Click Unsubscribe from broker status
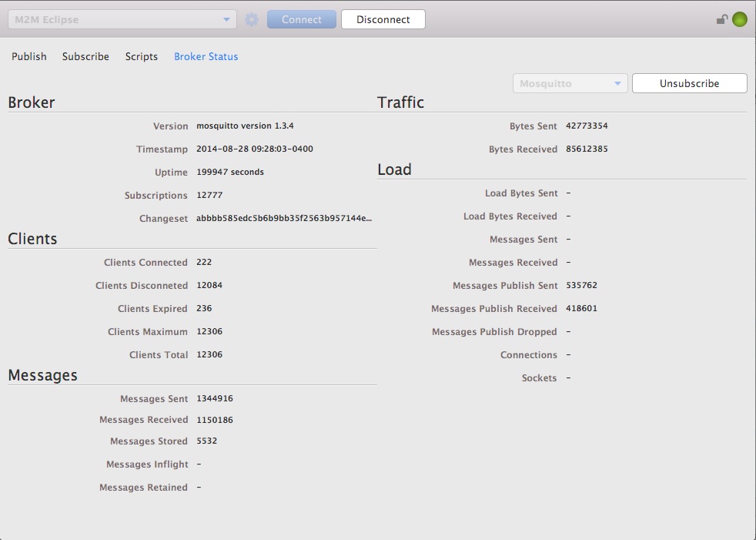The image size is (756, 540). click(690, 83)
